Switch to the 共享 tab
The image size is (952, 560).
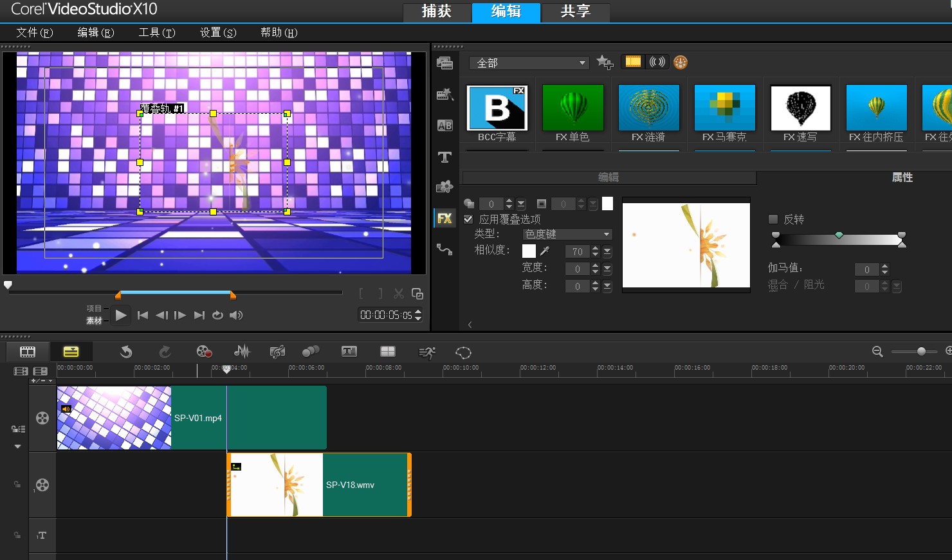pos(575,11)
